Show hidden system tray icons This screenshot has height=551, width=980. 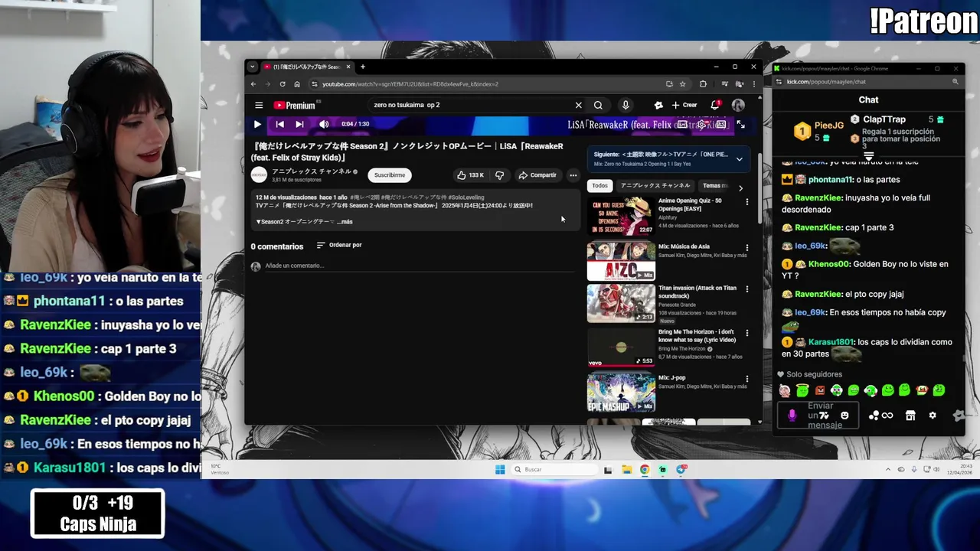pos(888,469)
